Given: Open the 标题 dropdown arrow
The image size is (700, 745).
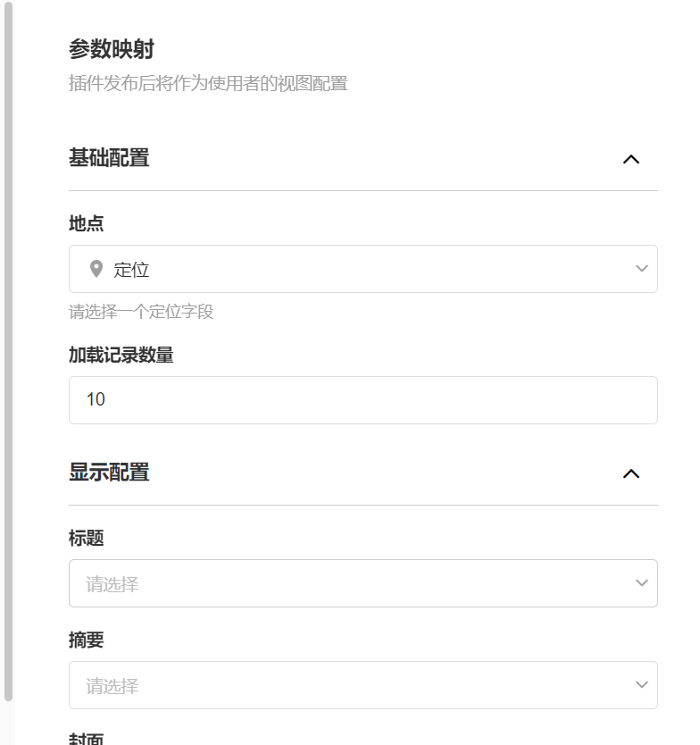Looking at the screenshot, I should pyautogui.click(x=641, y=583).
